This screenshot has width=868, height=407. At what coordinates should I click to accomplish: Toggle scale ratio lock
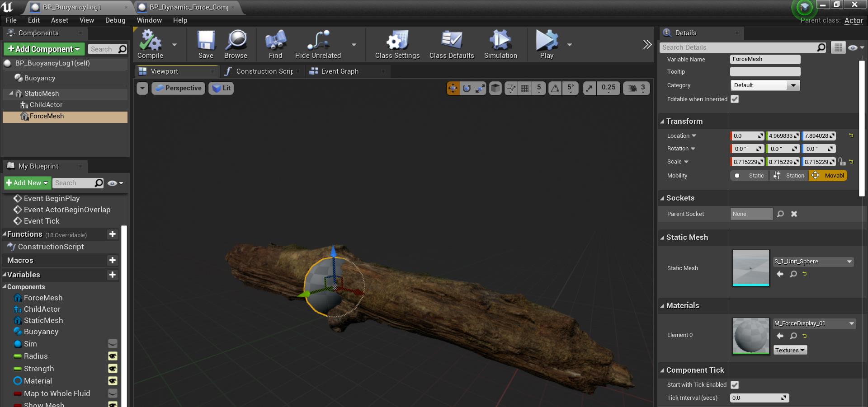[x=842, y=162]
